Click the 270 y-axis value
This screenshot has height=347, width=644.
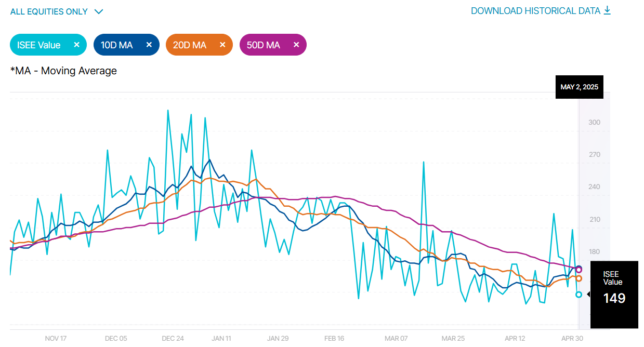pyautogui.click(x=594, y=155)
